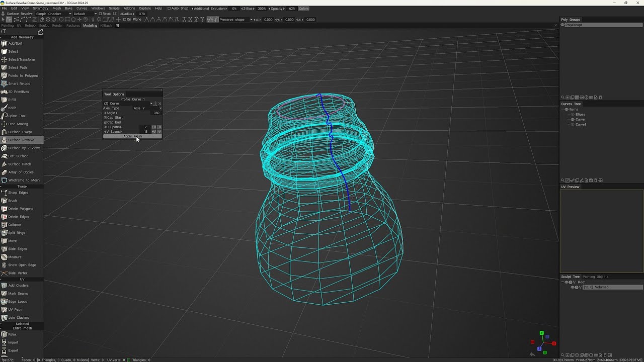Click the -V spans button
Screen dimensions: 644x362
tap(159, 132)
